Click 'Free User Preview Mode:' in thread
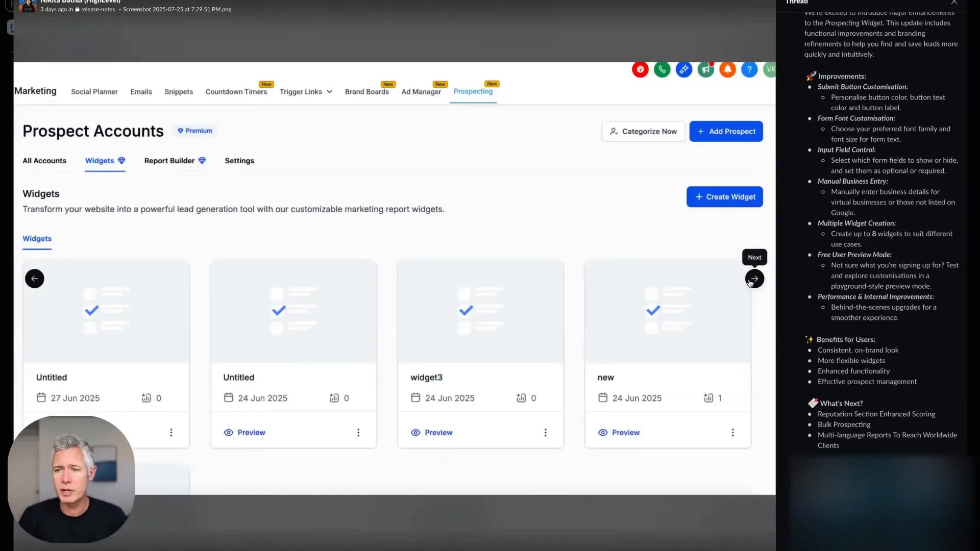 pos(854,255)
